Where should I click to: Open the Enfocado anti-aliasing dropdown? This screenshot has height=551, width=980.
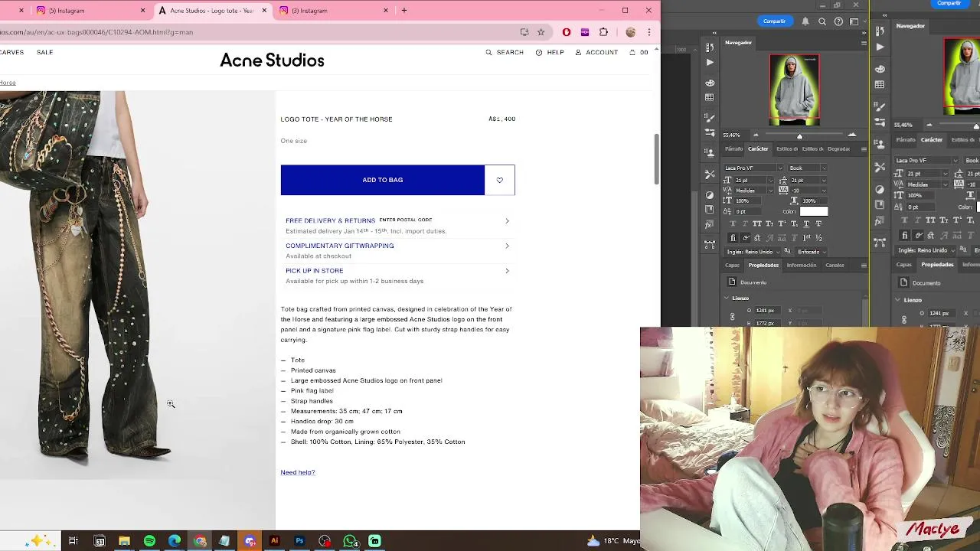pyautogui.click(x=811, y=252)
